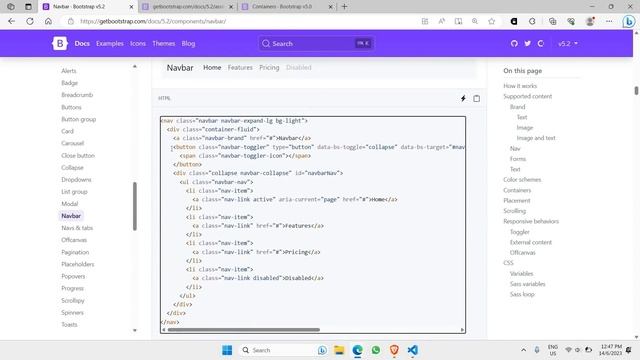
Task: Open the version v5.2 dropdown
Action: click(x=568, y=43)
